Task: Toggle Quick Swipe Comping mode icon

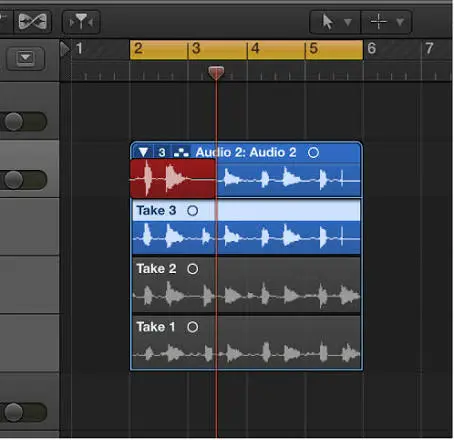Action: [x=181, y=153]
